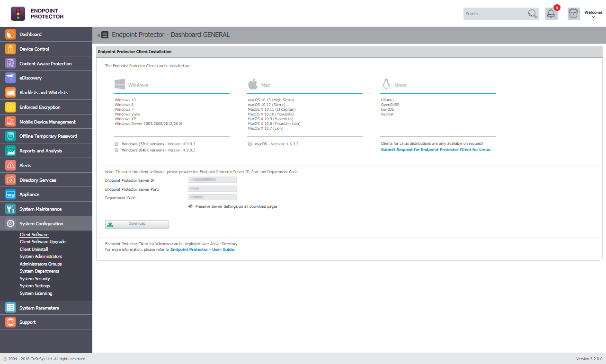606x364 pixels.
Task: Click the Windows logo icon
Action: (120, 84)
